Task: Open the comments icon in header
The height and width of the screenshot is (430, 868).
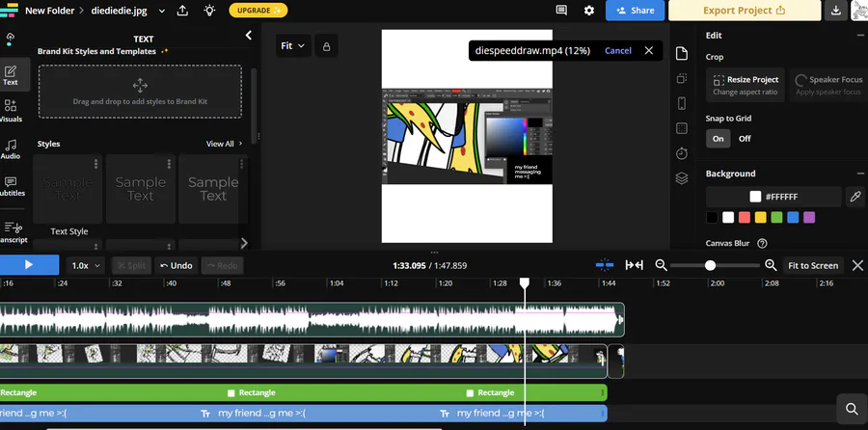Action: (x=561, y=11)
